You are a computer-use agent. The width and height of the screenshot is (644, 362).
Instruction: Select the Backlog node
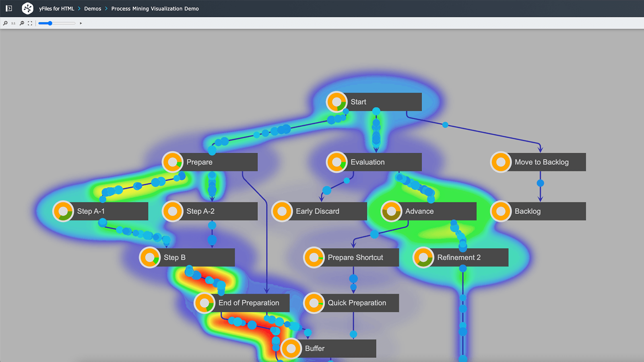pyautogui.click(x=538, y=211)
